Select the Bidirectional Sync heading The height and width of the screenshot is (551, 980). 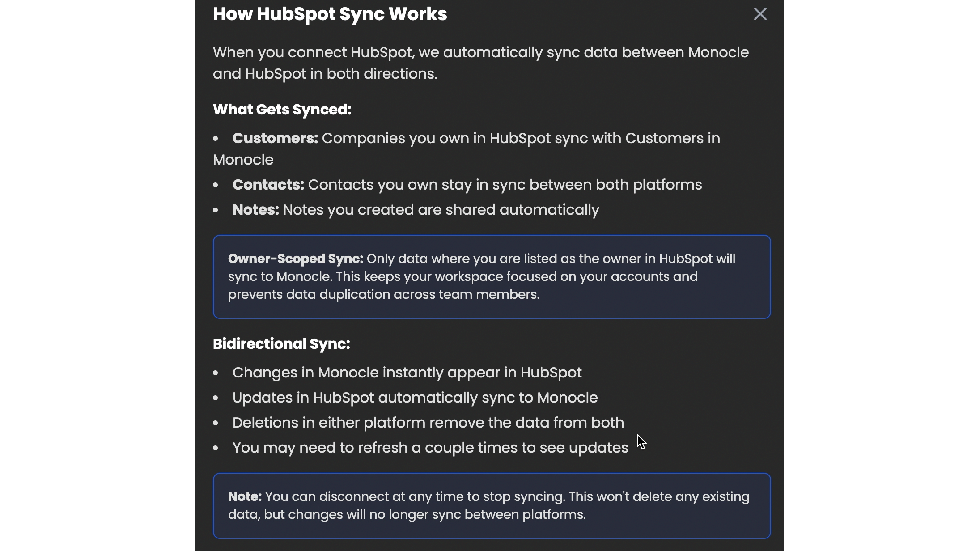tap(281, 344)
